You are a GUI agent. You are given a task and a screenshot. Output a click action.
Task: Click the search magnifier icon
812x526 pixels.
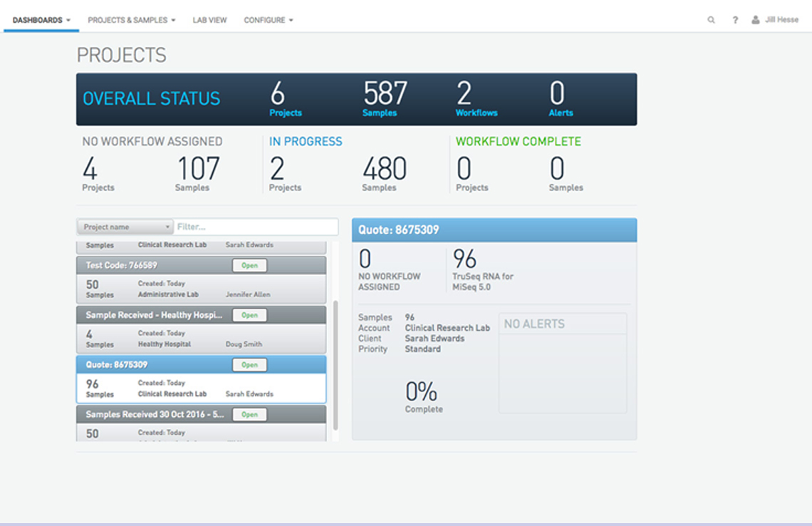(x=711, y=20)
